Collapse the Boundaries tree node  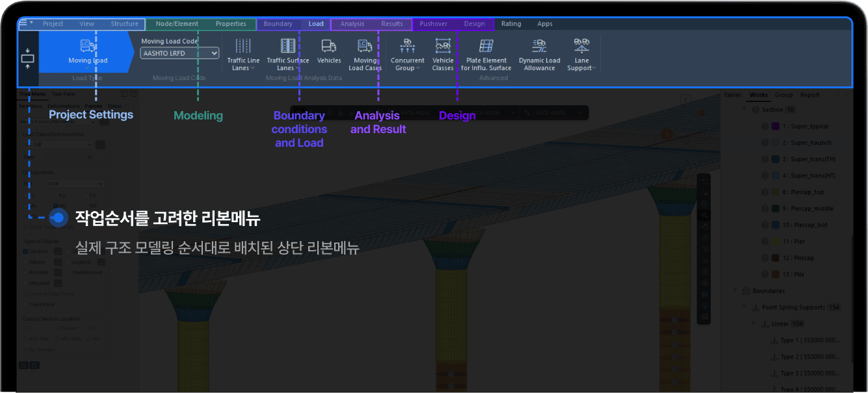point(736,291)
